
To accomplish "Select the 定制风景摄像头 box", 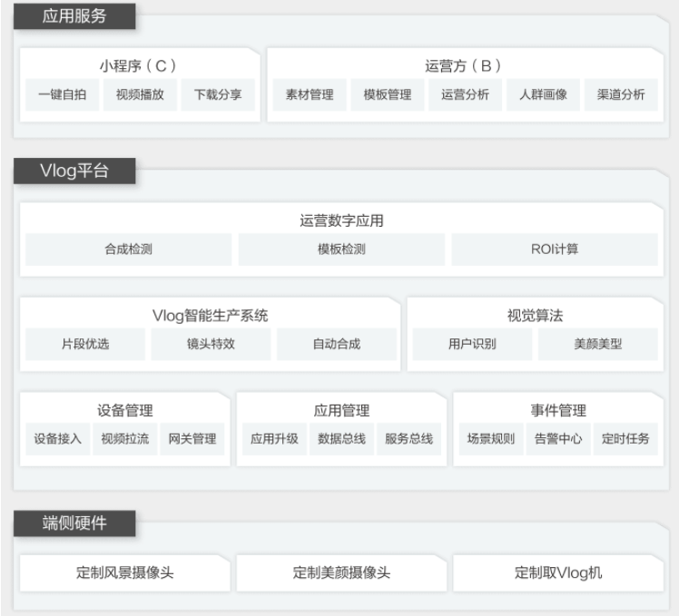I will [x=125, y=573].
